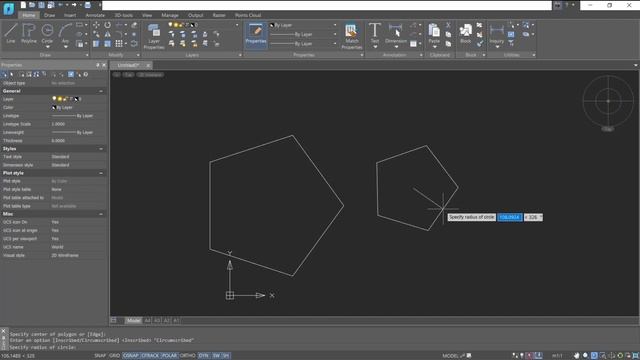Image resolution: width=640 pixels, height=360 pixels.
Task: Close the Untitled drawing tab
Action: point(148,65)
